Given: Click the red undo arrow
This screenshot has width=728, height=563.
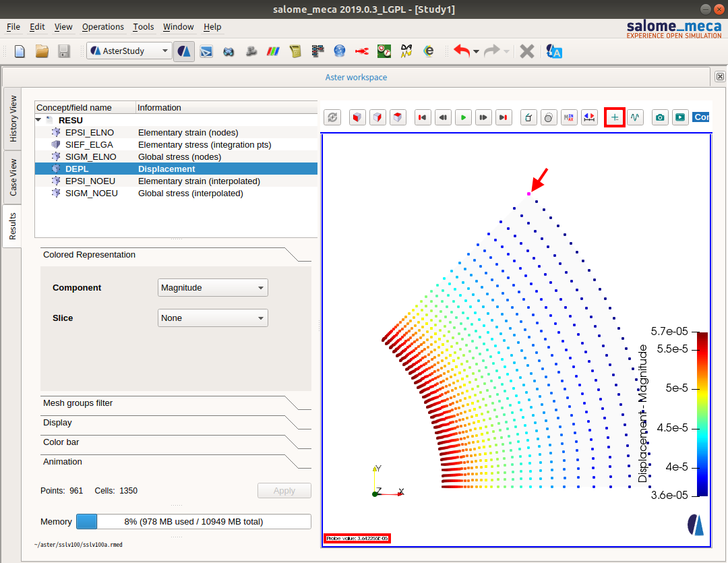Looking at the screenshot, I should (462, 51).
